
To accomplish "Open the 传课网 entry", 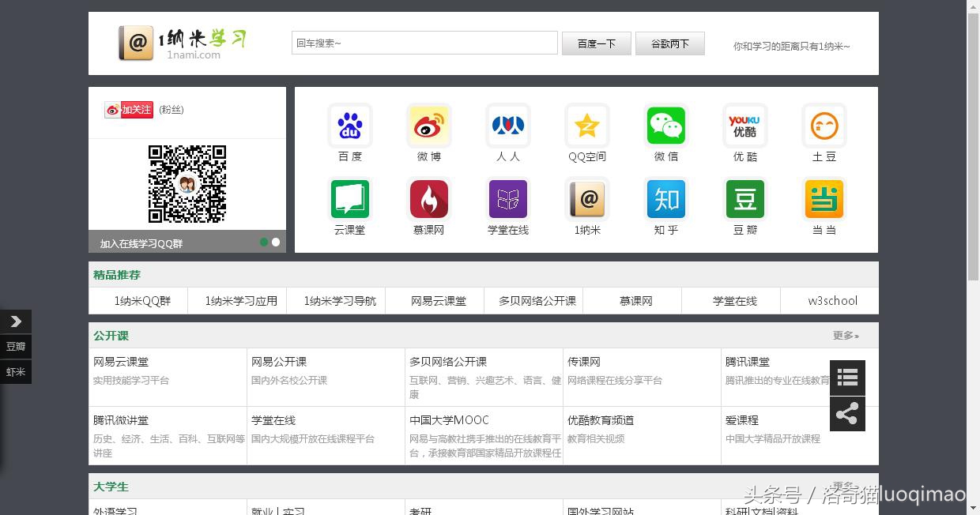I will pyautogui.click(x=584, y=362).
